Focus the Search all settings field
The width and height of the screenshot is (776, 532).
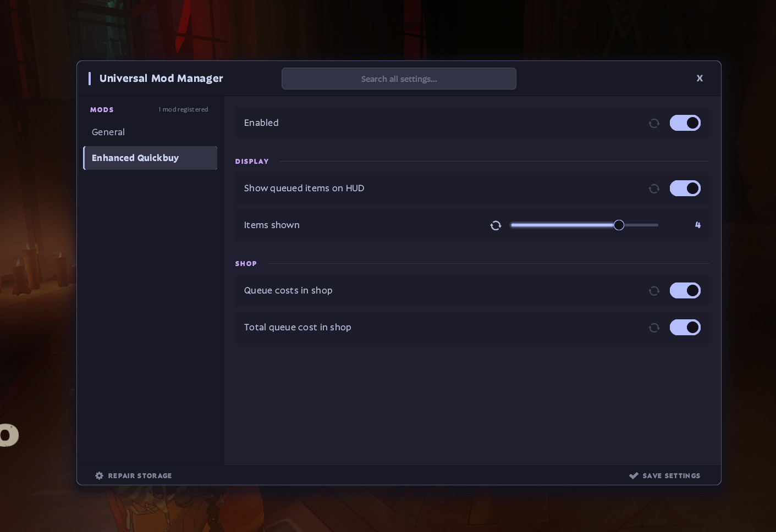(x=399, y=79)
